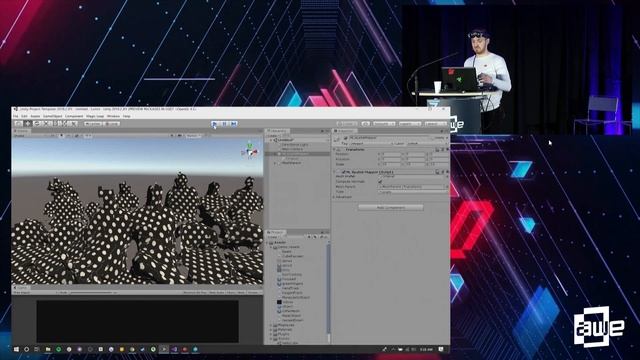Adjust the Game view Scale slider
The width and height of the screenshot is (640, 360).
tap(91, 292)
